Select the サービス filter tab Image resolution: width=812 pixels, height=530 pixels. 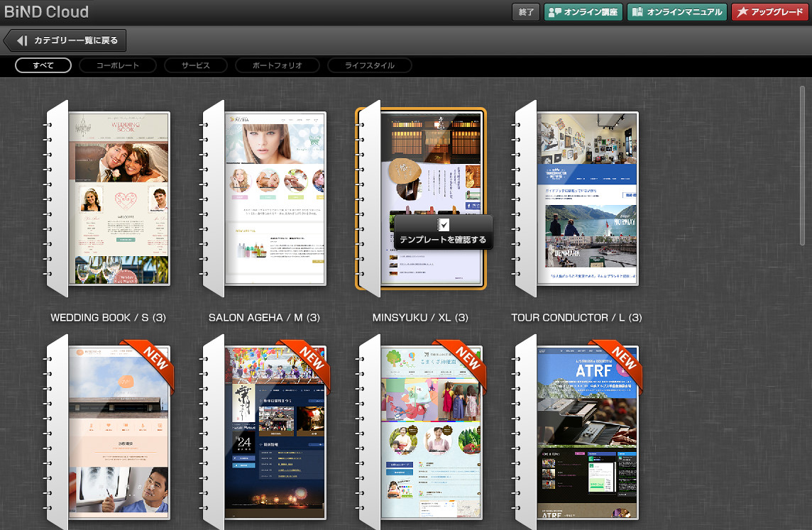(x=195, y=65)
